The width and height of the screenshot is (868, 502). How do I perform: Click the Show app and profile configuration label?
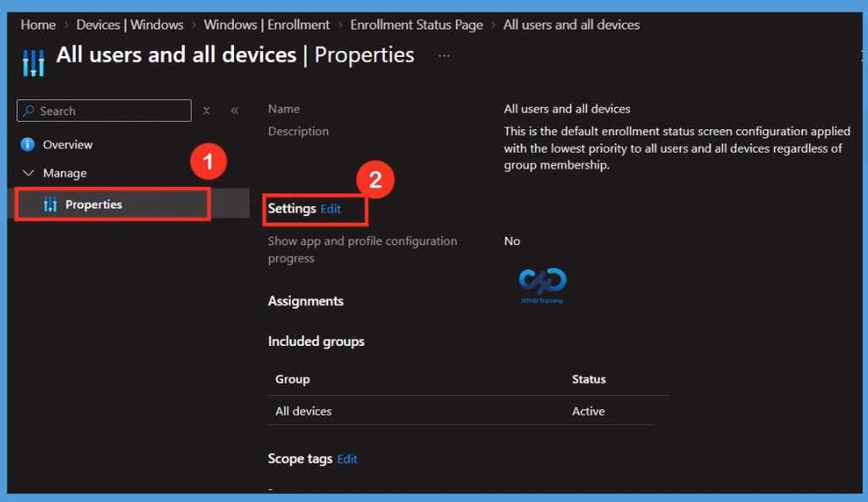point(363,249)
